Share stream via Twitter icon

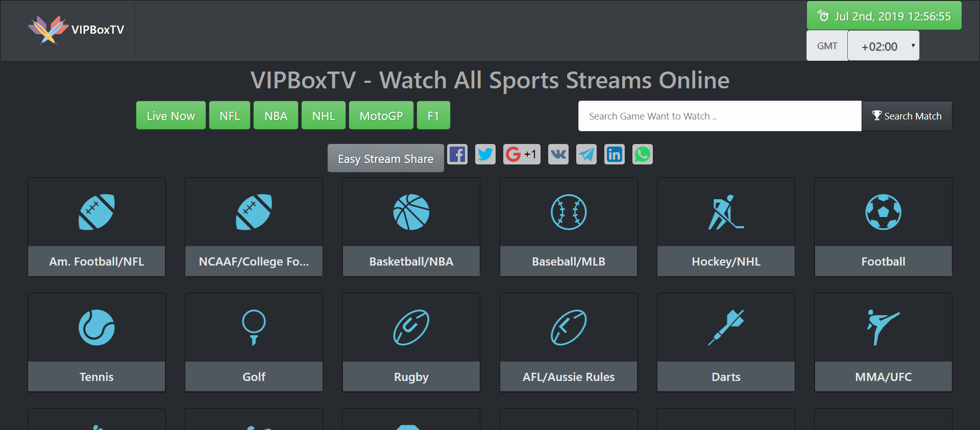[485, 154]
